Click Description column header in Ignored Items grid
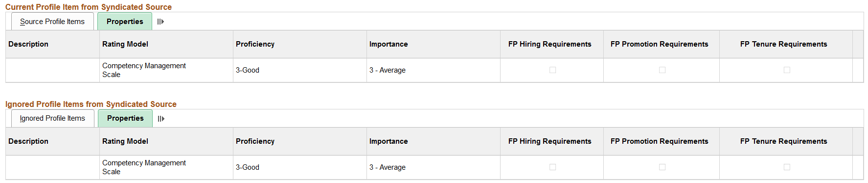This screenshot has width=868, height=183. point(28,141)
